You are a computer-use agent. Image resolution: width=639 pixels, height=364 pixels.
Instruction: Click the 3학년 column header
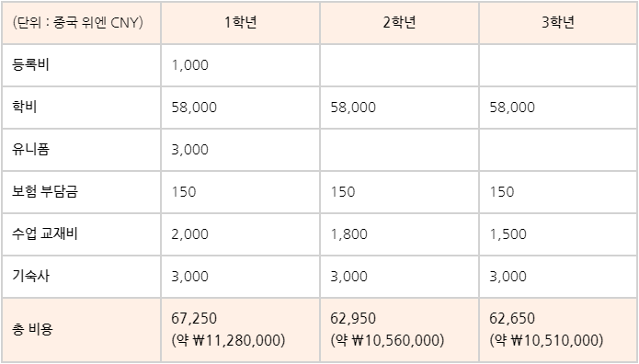point(558,22)
